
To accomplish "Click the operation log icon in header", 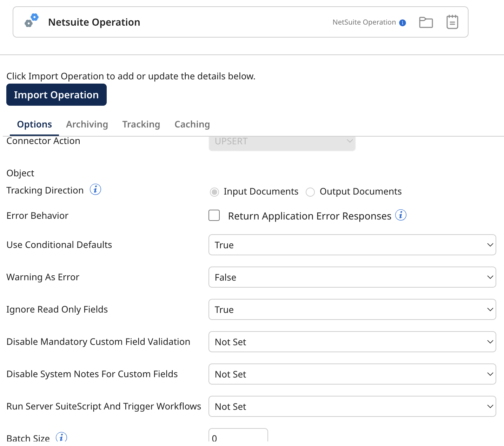I will point(452,22).
